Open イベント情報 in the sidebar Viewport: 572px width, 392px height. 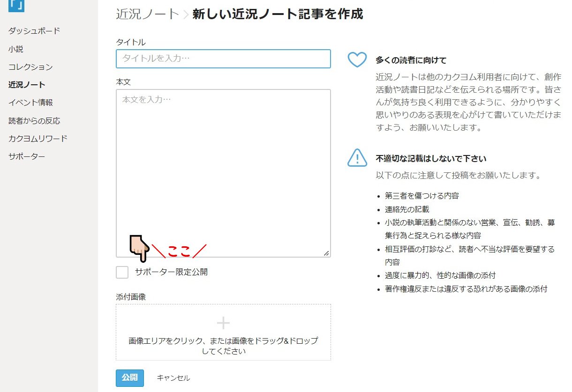[30, 103]
